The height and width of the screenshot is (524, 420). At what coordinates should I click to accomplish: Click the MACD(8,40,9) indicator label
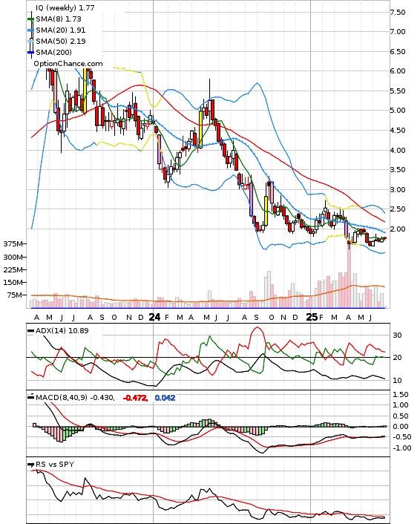point(62,398)
